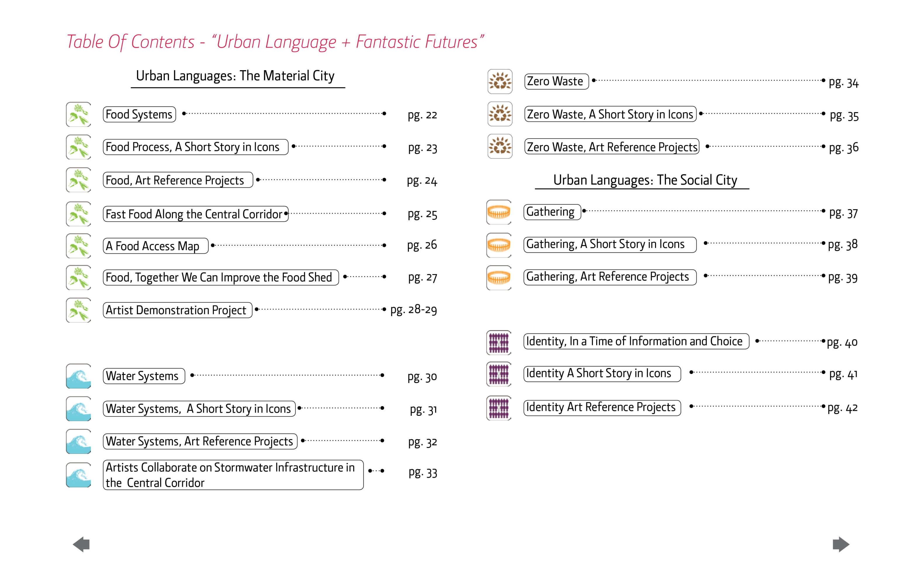Click the purple people icon beside Identity Art Reference Projects
This screenshot has width=924, height=561.
(499, 407)
